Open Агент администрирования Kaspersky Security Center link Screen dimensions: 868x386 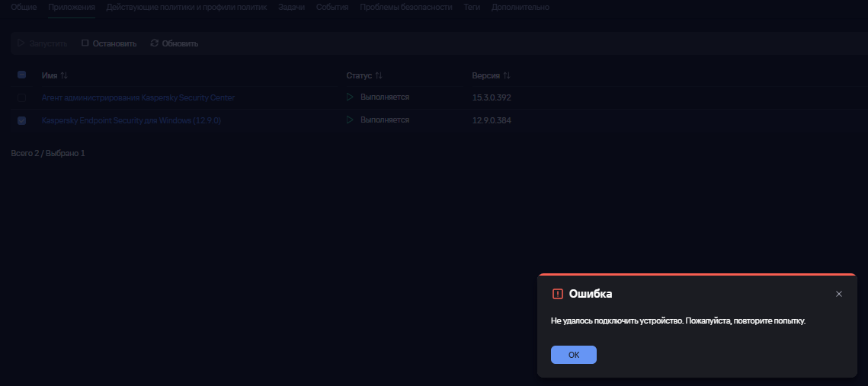click(x=139, y=98)
